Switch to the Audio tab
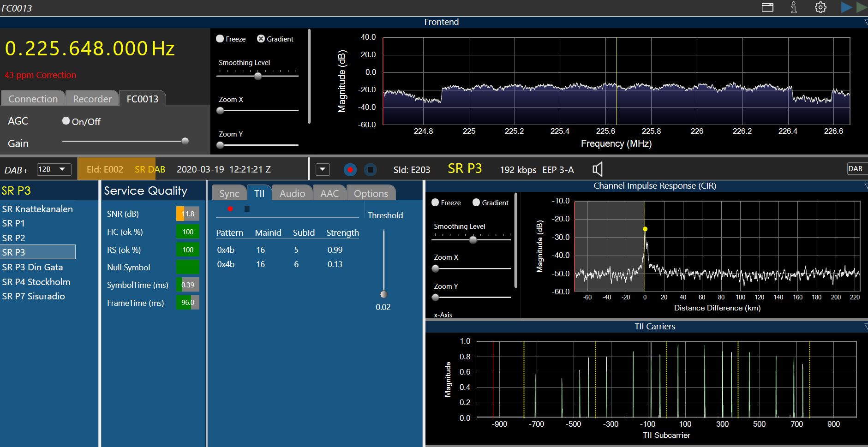 coord(292,193)
